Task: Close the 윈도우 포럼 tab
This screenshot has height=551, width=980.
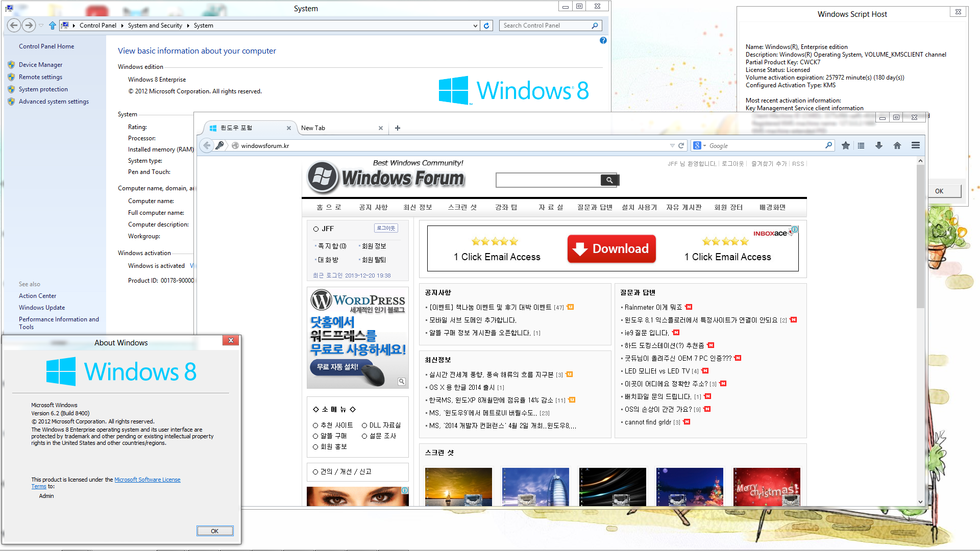Action: pyautogui.click(x=289, y=128)
